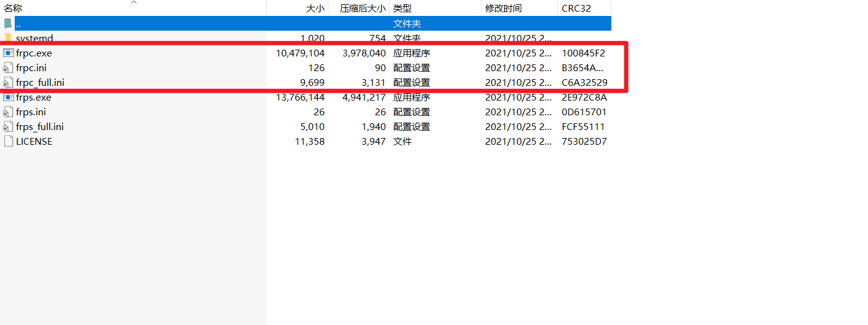Image resolution: width=868 pixels, height=325 pixels.
Task: Sort by the 类型 type column header
Action: pos(402,9)
